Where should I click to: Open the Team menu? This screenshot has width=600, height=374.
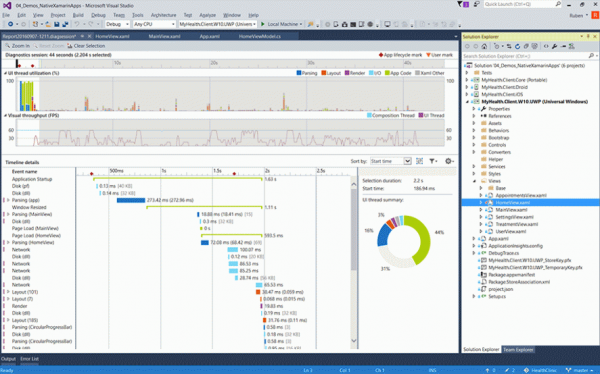pos(119,15)
